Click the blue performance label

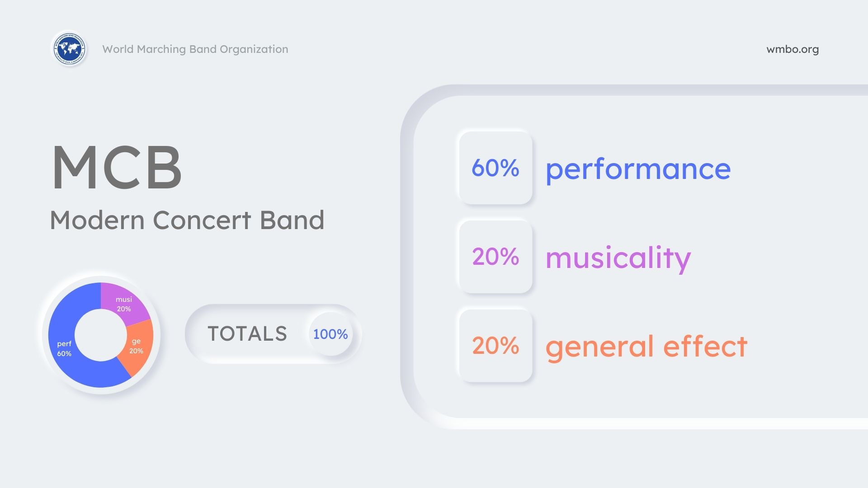click(x=638, y=169)
